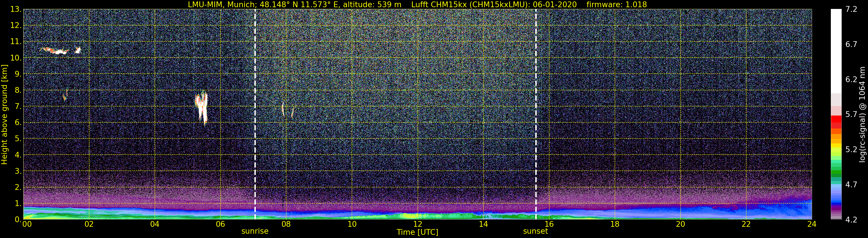868x238 pixels.
Task: Click the white dashed sunrise marker line
Action: pos(255,114)
